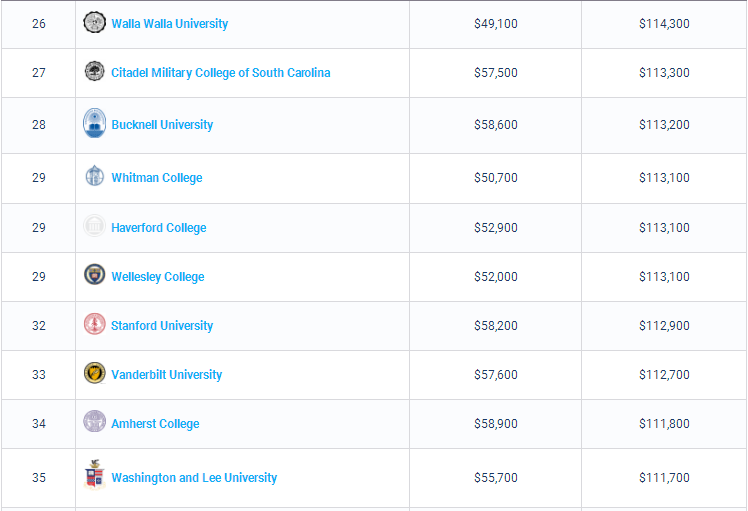The image size is (748, 511).
Task: Click the Citadel Military College logo icon
Action: pos(94,72)
